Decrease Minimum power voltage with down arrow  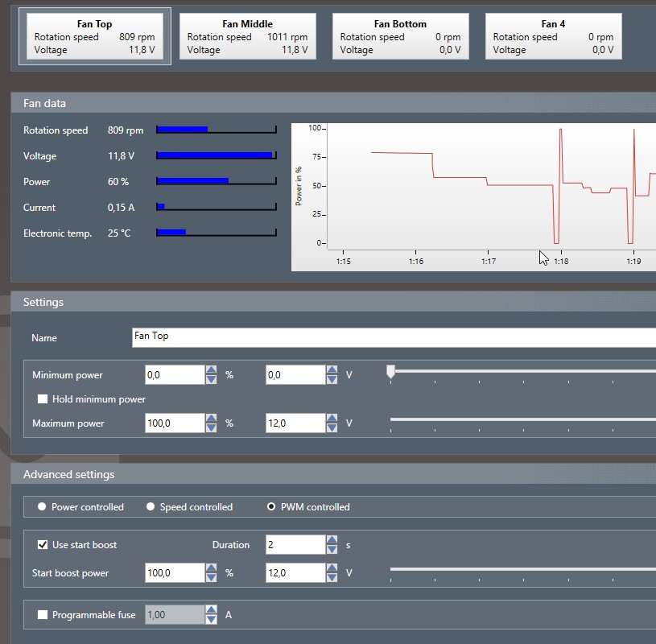[x=332, y=379]
